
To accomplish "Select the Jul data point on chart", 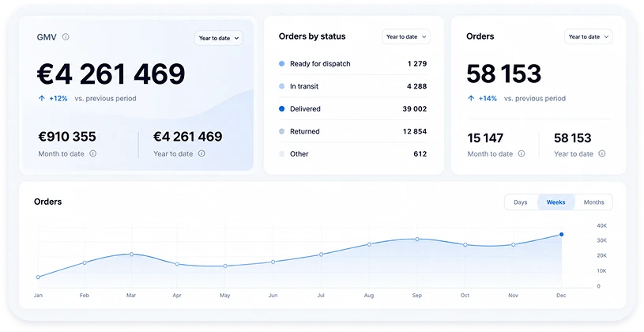I will [x=321, y=255].
